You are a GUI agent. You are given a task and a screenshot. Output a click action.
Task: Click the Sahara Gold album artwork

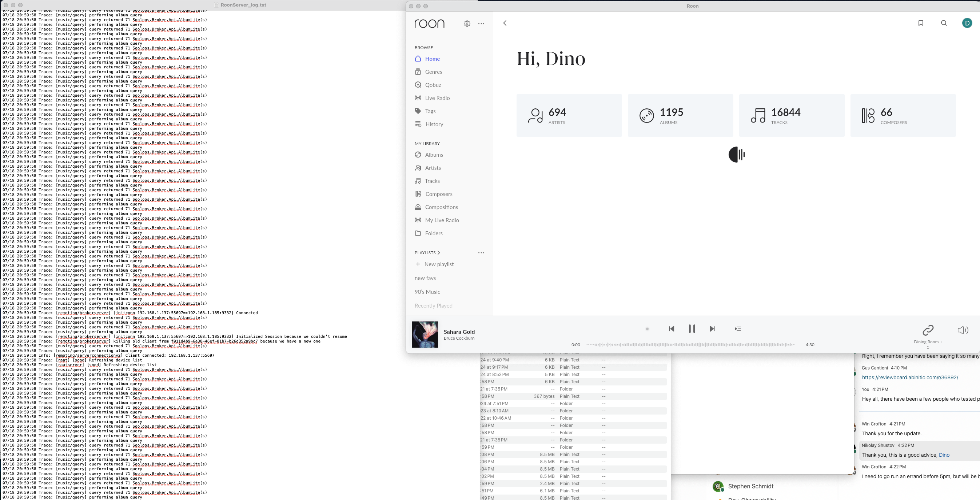[x=425, y=335]
